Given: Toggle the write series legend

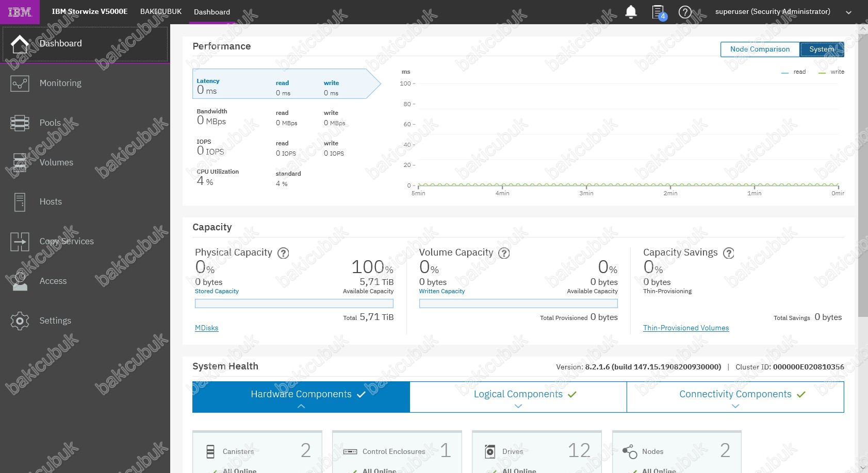Looking at the screenshot, I should (831, 72).
